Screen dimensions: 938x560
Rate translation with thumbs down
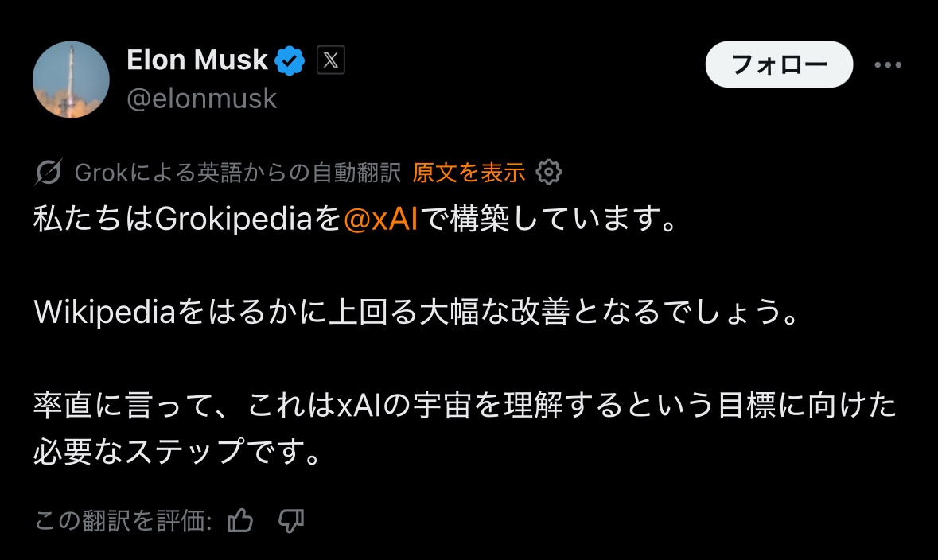(291, 521)
